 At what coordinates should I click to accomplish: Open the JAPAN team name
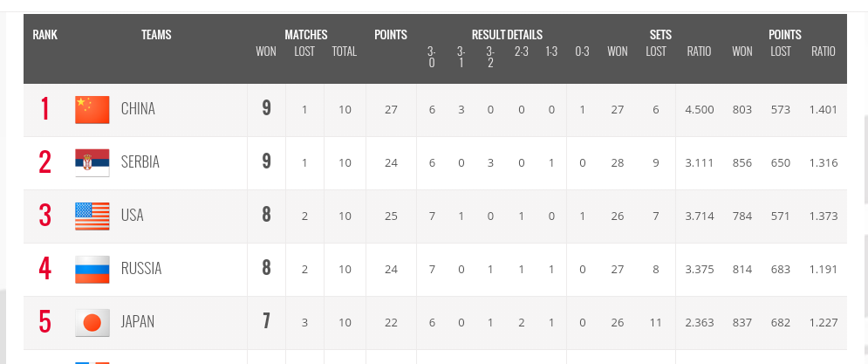[x=138, y=322]
